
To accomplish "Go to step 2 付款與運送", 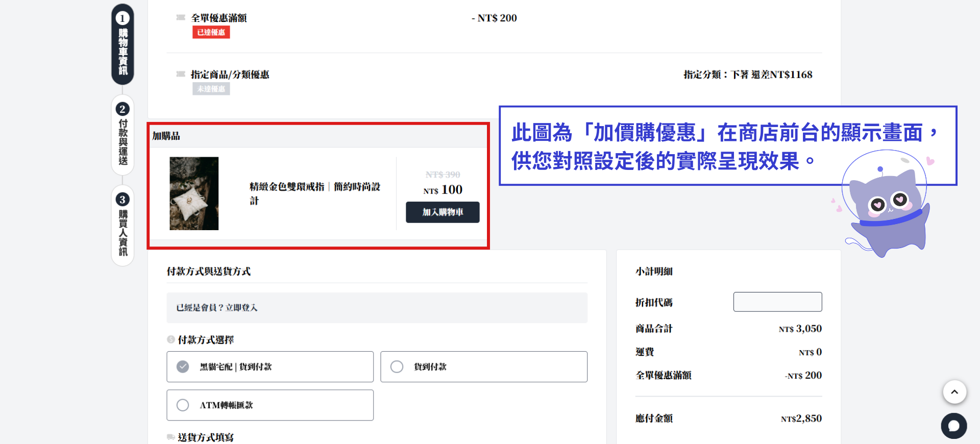I will click(122, 135).
